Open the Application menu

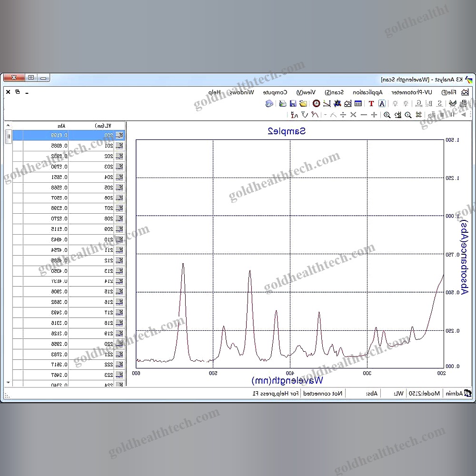(367, 92)
